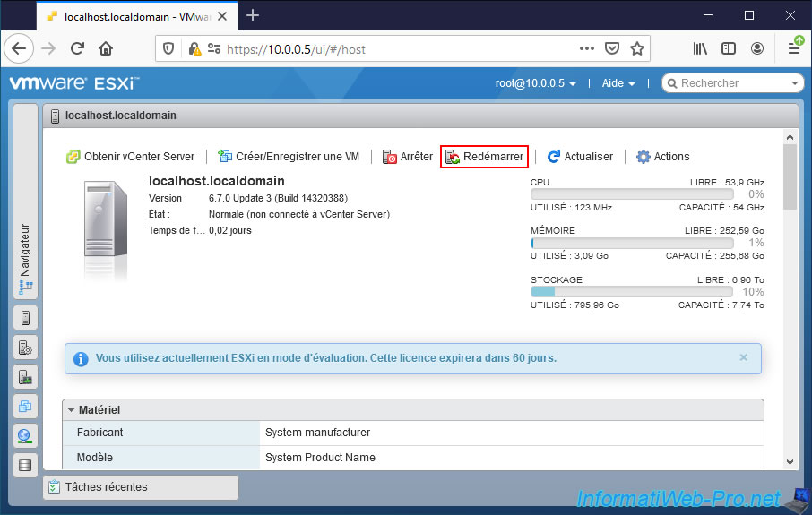The image size is (812, 515).
Task: Expand the Navigateur side panel
Action: click(x=25, y=260)
